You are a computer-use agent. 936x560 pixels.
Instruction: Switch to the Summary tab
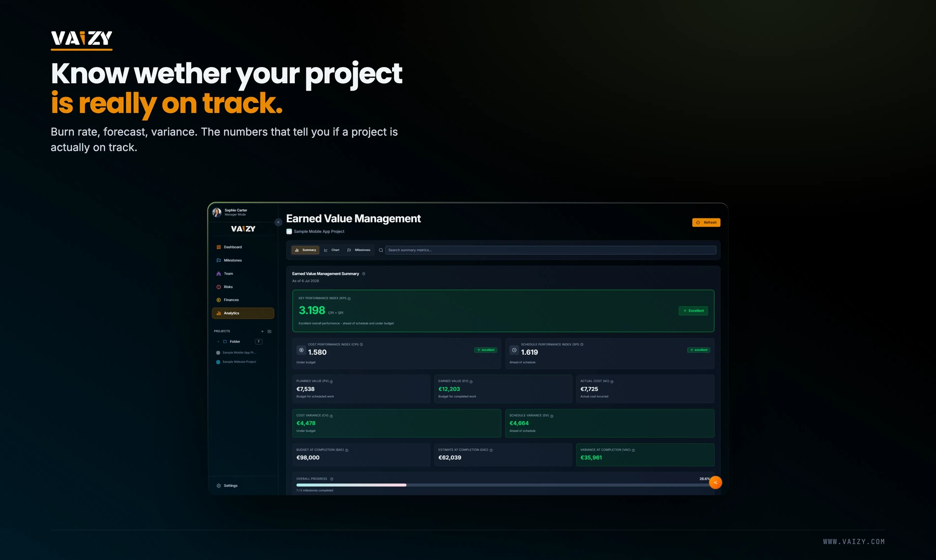point(305,250)
